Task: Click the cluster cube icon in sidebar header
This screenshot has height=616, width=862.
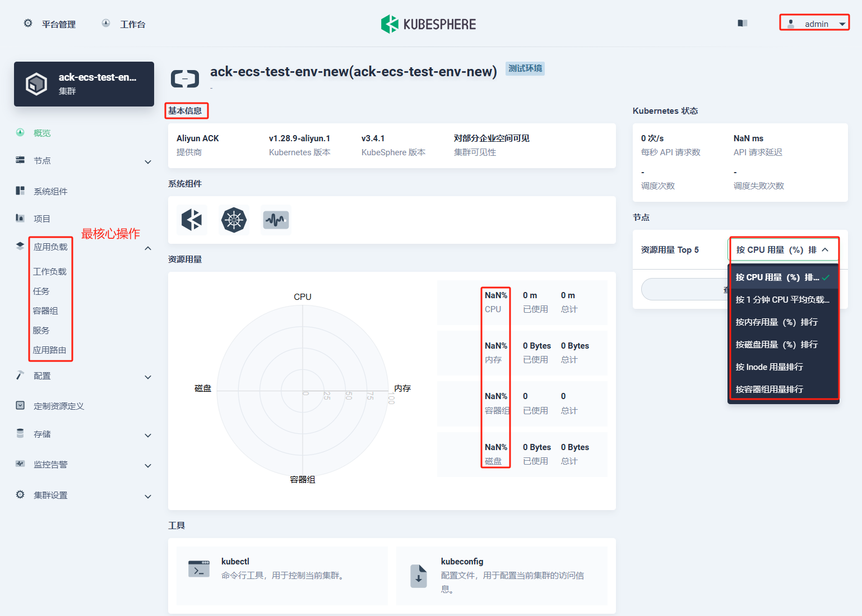Action: (x=36, y=84)
